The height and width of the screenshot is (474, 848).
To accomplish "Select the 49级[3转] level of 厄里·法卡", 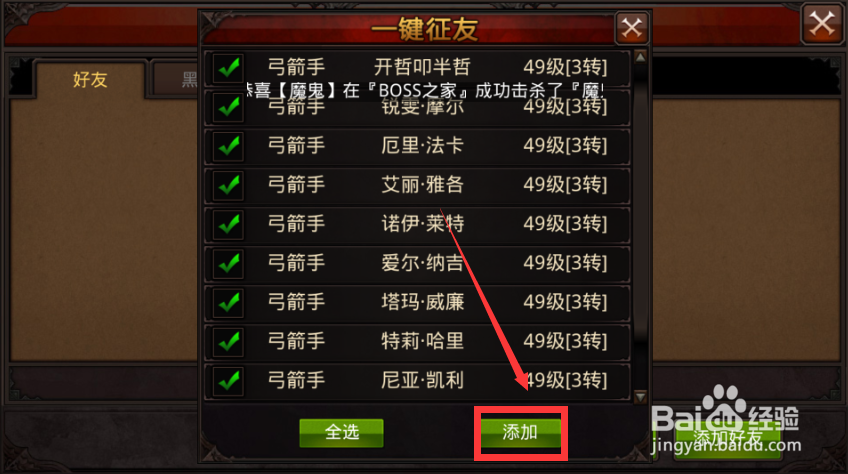I will coord(565,146).
